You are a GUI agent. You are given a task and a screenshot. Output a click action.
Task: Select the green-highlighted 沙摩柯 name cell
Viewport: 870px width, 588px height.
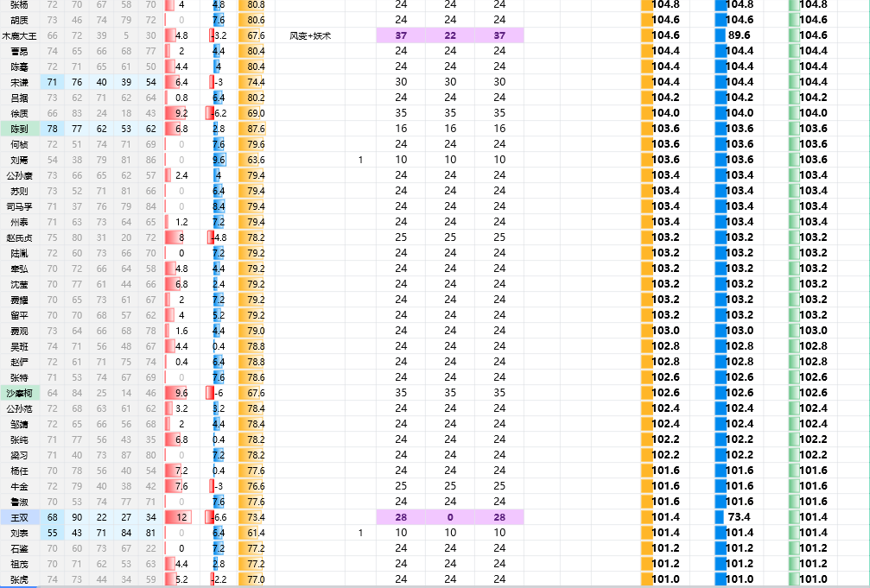19,393
